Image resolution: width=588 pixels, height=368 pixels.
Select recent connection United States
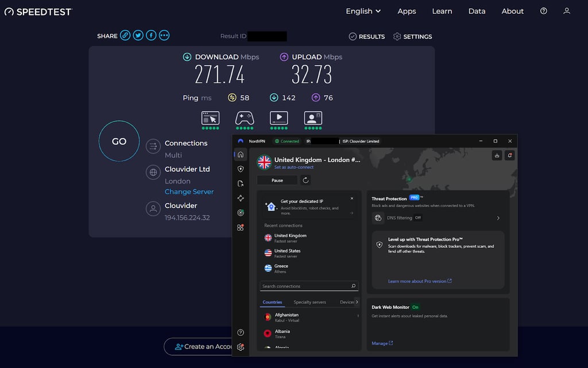[309, 253]
